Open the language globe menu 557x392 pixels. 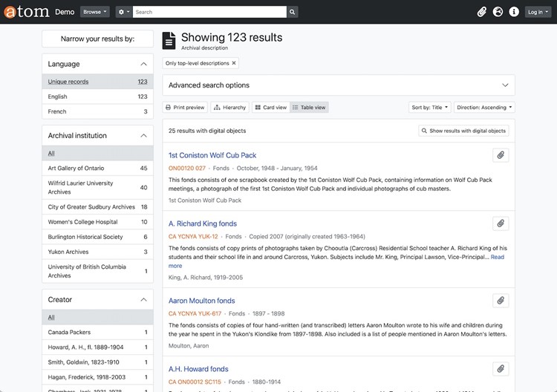[498, 12]
